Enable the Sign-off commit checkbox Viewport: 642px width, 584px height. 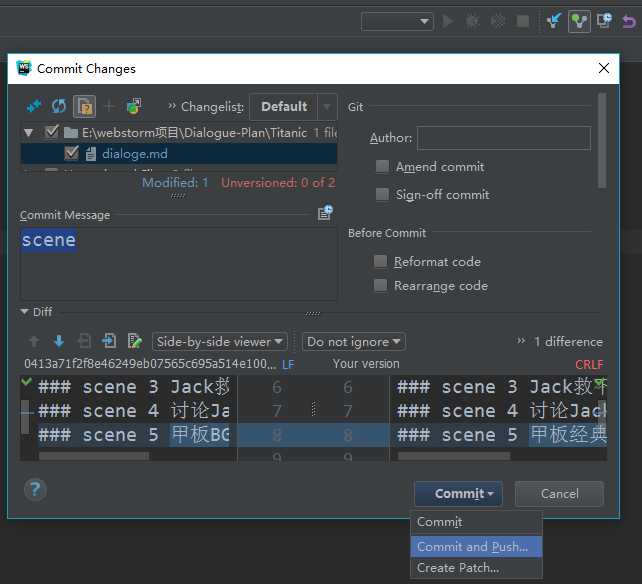[x=382, y=194]
